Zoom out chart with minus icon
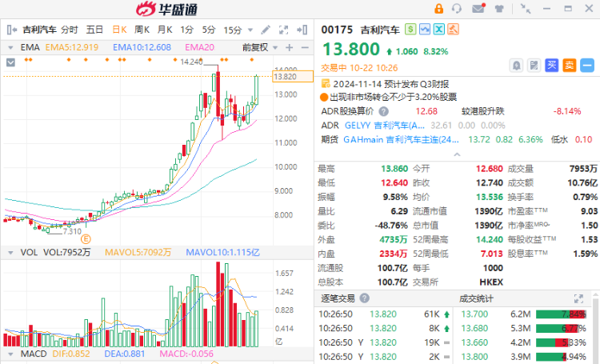600x364 pixels. click(x=305, y=47)
